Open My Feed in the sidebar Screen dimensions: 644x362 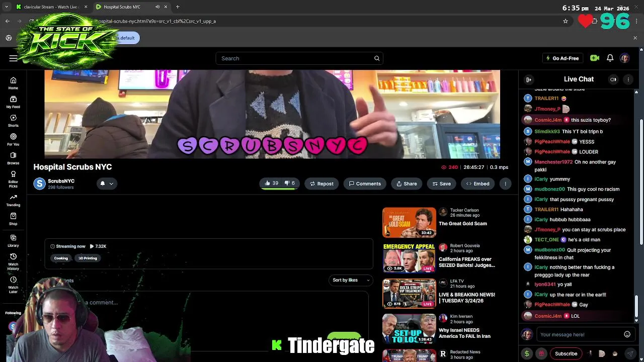pyautogui.click(x=13, y=102)
